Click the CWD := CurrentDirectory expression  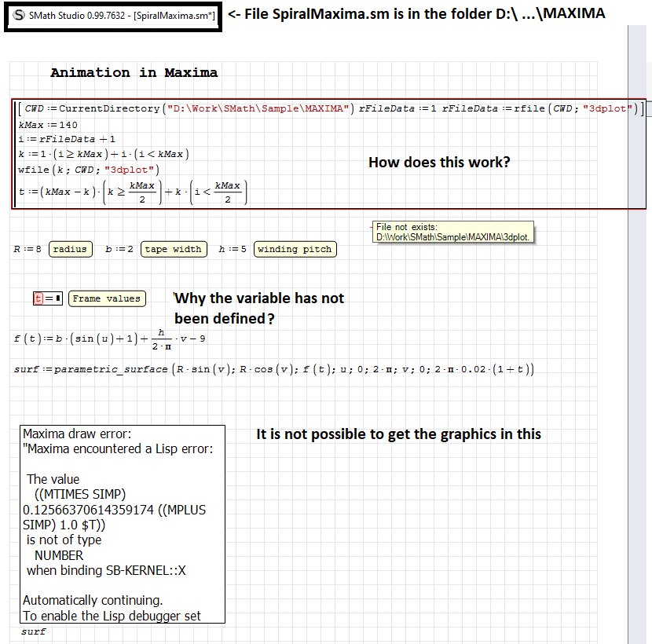188,108
